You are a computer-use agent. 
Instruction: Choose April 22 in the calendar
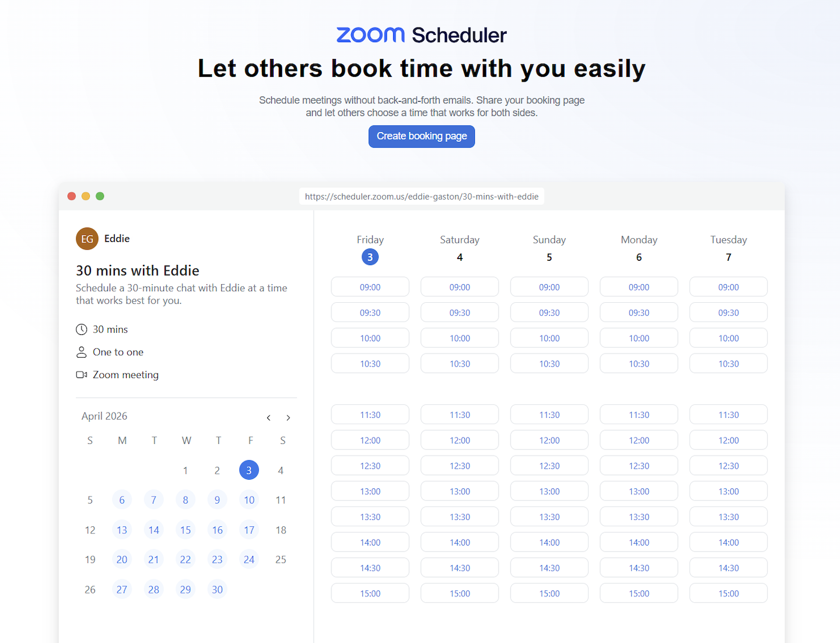(185, 560)
